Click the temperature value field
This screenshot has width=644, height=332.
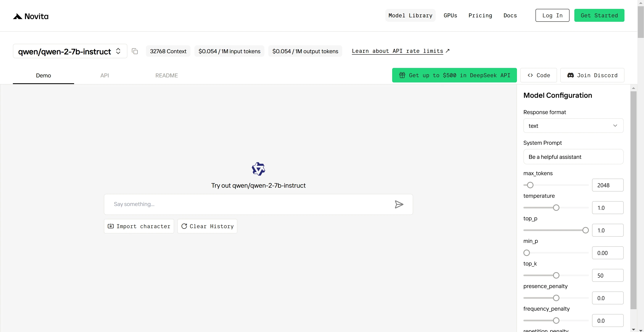click(608, 208)
